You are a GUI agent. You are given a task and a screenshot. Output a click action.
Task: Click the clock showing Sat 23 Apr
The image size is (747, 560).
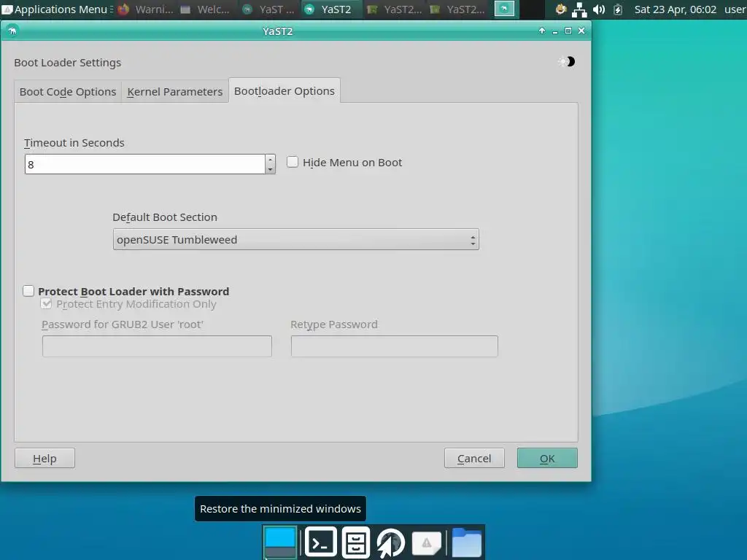click(675, 9)
